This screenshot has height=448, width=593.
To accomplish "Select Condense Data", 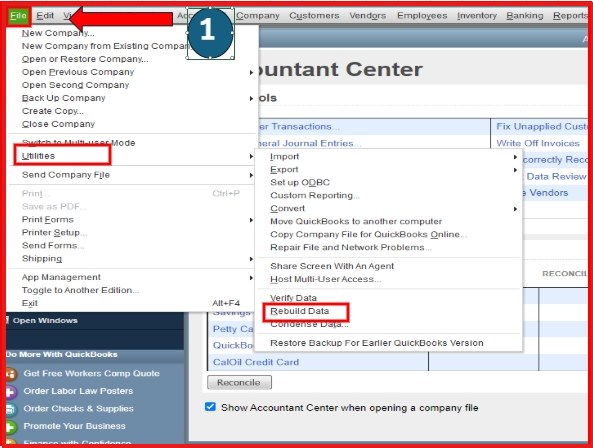I will pos(309,324).
